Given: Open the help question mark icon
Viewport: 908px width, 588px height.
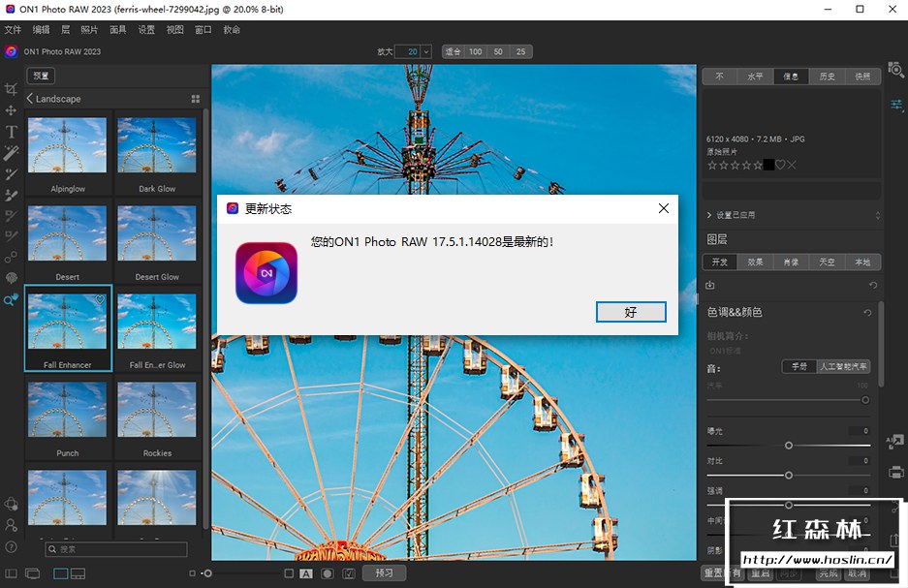Looking at the screenshot, I should [x=11, y=547].
